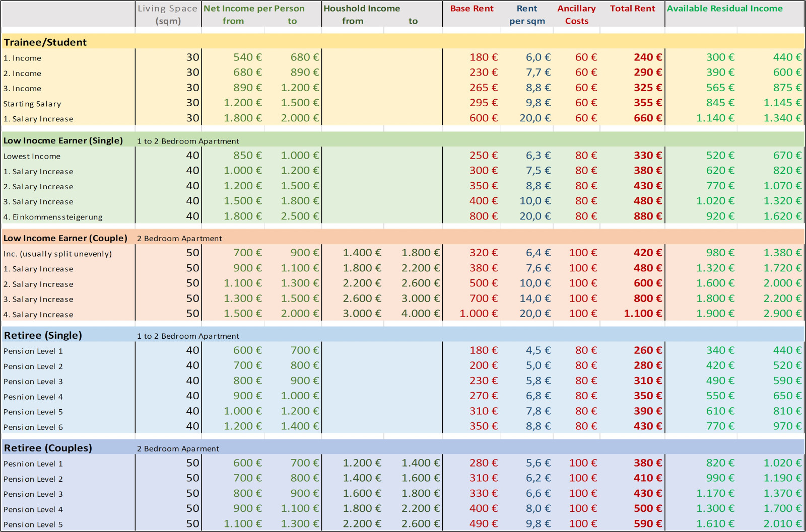Image resolution: width=806 pixels, height=532 pixels.
Task: Select the residual income value '1.190 €'
Action: pos(782,478)
